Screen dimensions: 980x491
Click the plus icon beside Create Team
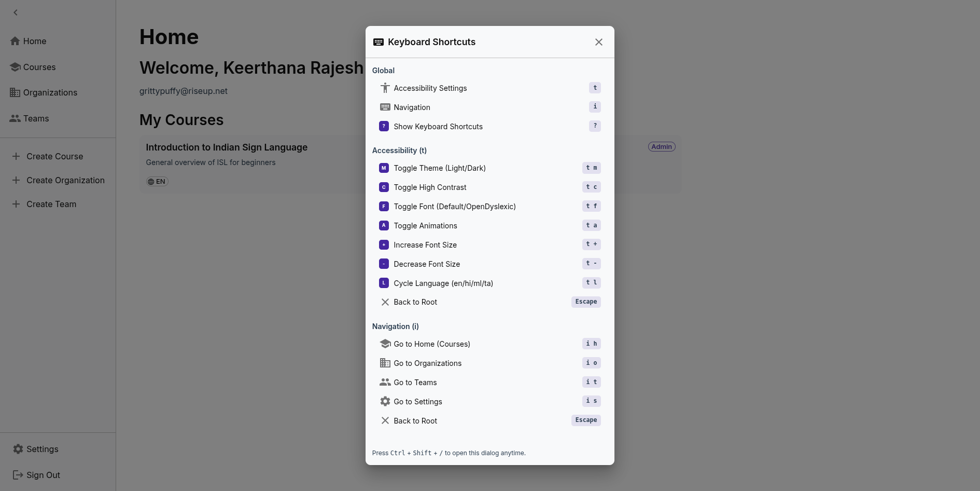(x=16, y=204)
